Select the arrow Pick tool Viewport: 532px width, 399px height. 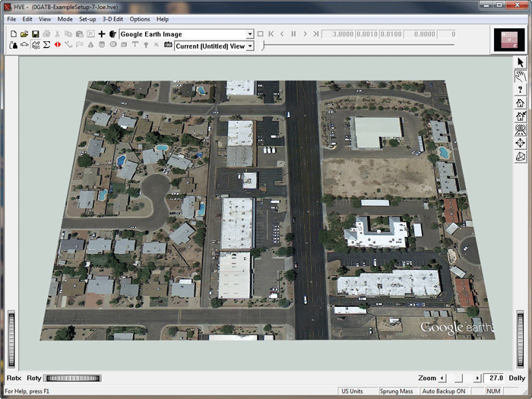point(521,62)
